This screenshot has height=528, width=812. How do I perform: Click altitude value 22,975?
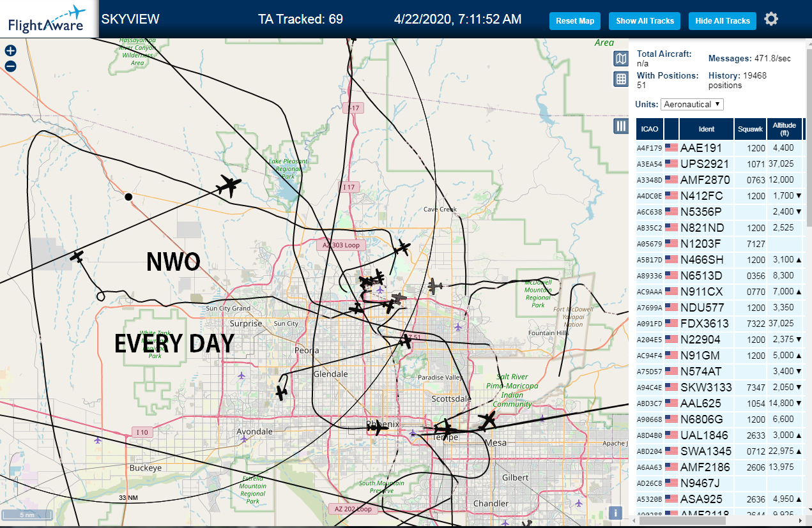[783, 451]
